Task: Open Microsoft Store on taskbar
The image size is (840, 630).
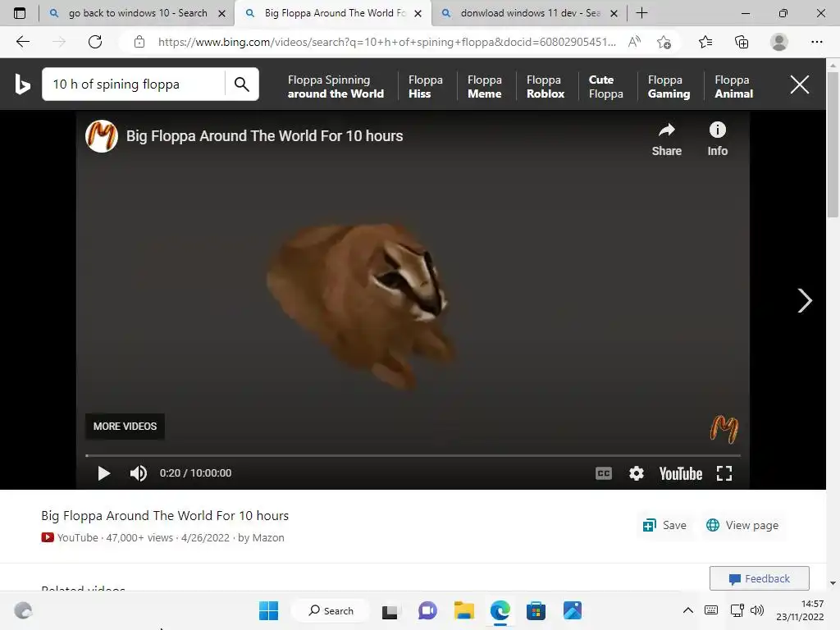Action: point(536,610)
